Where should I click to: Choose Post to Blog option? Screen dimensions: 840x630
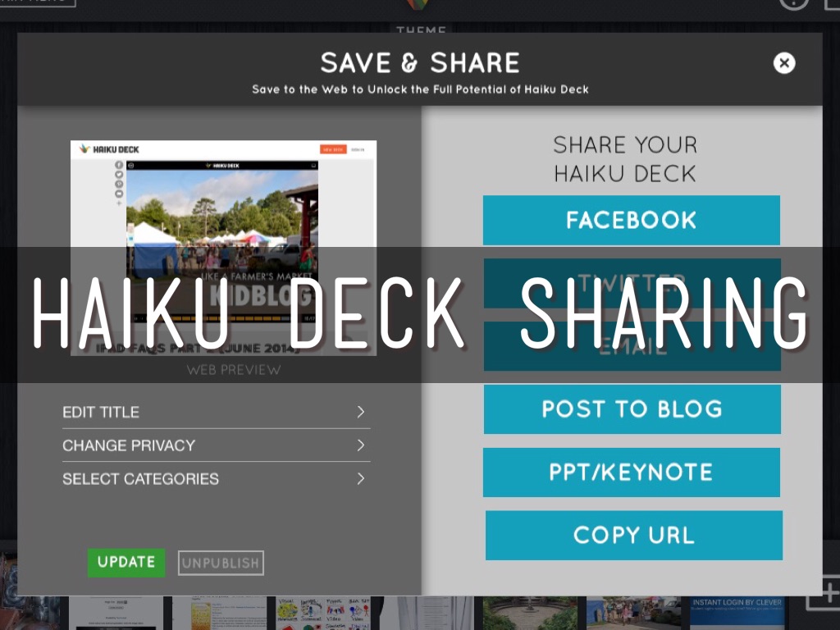click(632, 409)
